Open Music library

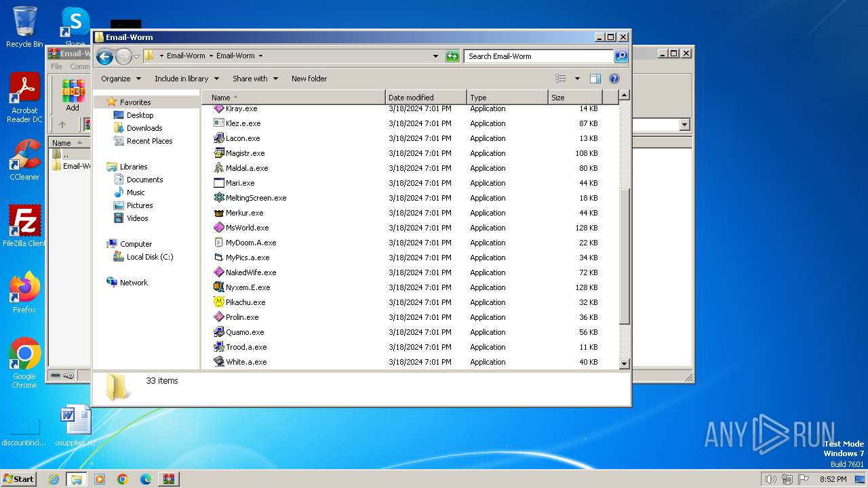click(136, 192)
